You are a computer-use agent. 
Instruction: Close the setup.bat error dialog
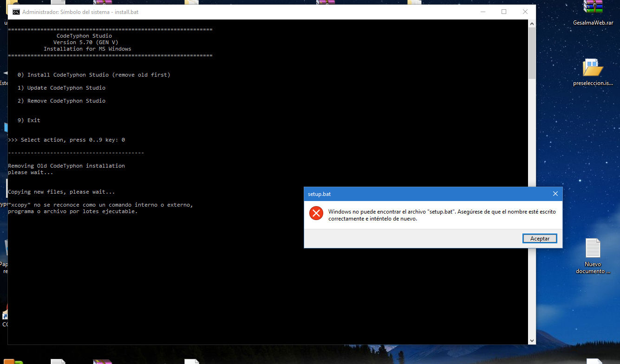tap(555, 194)
